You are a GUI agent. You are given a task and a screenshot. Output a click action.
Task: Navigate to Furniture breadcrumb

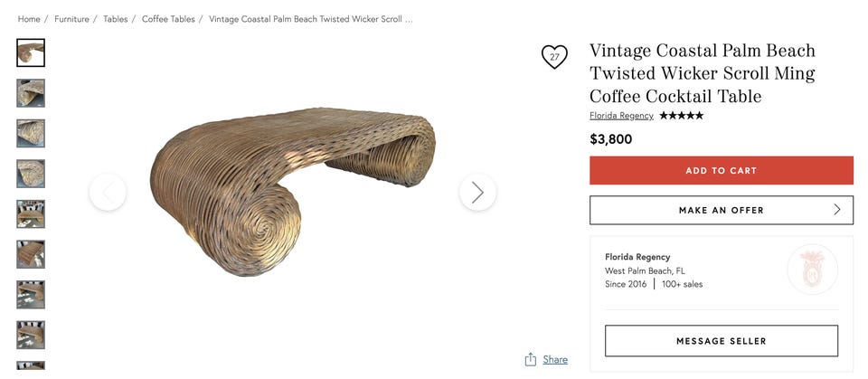[71, 19]
